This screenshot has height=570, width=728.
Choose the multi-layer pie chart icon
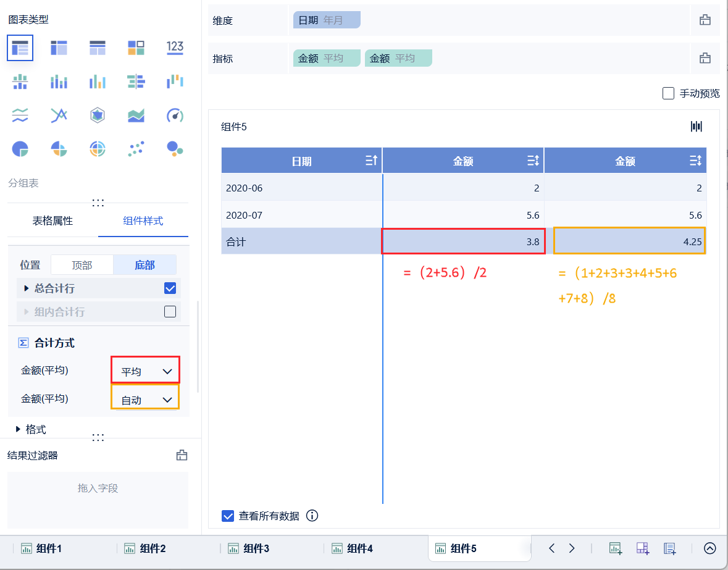click(x=98, y=149)
